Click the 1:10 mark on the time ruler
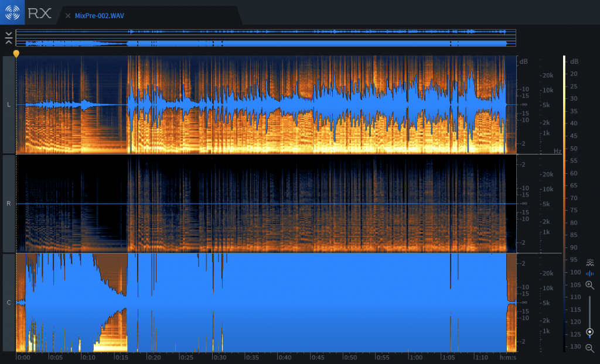Image resolution: width=600 pixels, height=364 pixels. (x=481, y=358)
